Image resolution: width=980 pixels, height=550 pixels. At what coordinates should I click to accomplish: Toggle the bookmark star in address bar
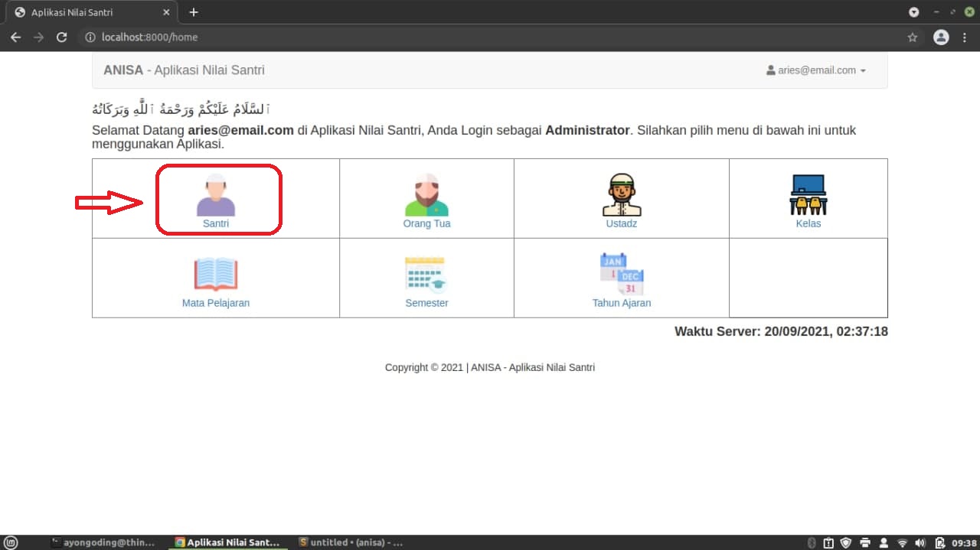tap(912, 37)
